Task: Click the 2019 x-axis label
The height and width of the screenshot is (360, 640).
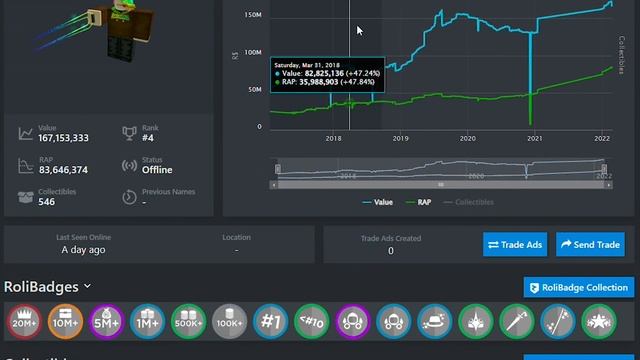Action: click(x=400, y=138)
